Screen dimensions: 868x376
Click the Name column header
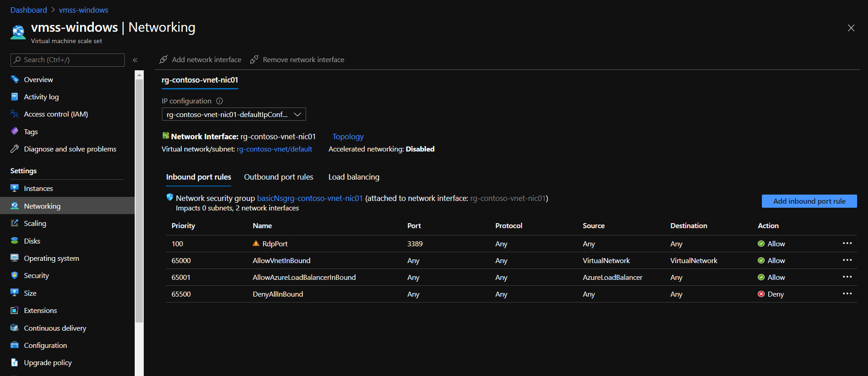tap(262, 225)
